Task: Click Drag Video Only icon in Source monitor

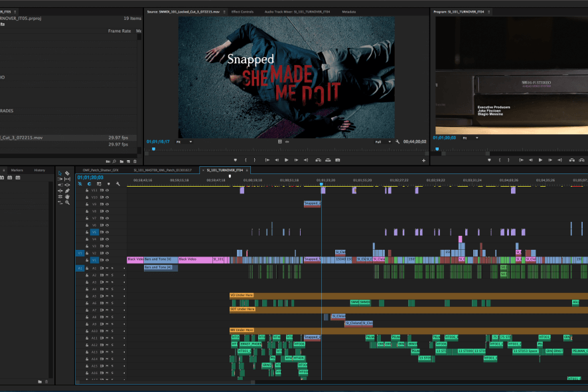Action: point(280,142)
